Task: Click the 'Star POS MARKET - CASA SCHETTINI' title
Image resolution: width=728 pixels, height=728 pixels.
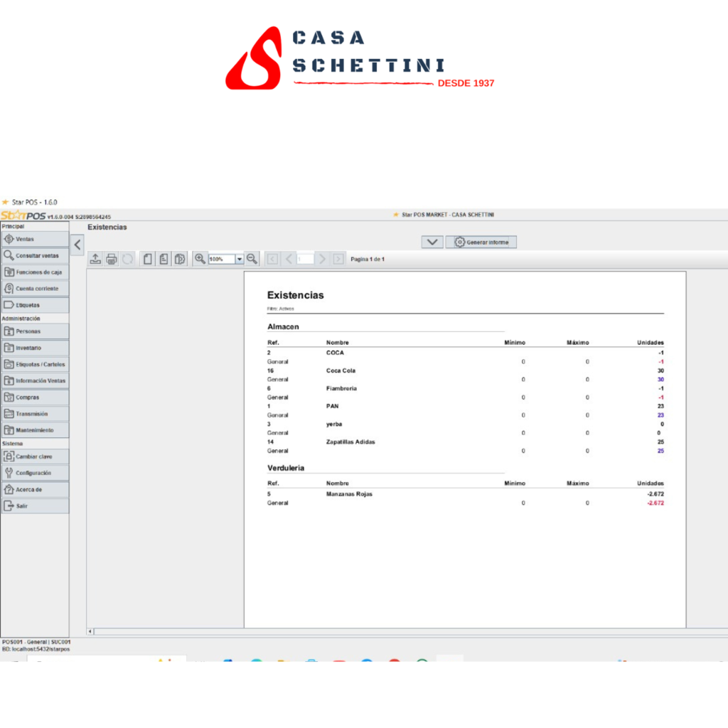Action: point(448,215)
